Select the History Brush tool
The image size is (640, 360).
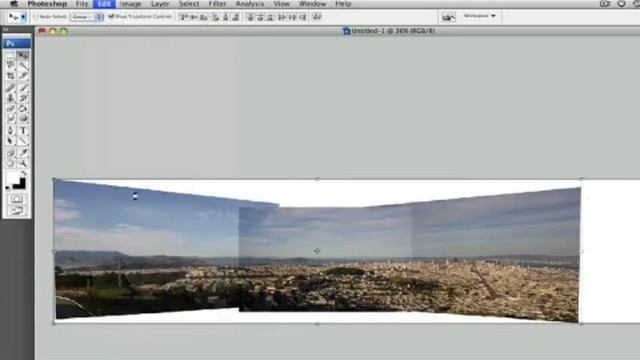(x=23, y=98)
